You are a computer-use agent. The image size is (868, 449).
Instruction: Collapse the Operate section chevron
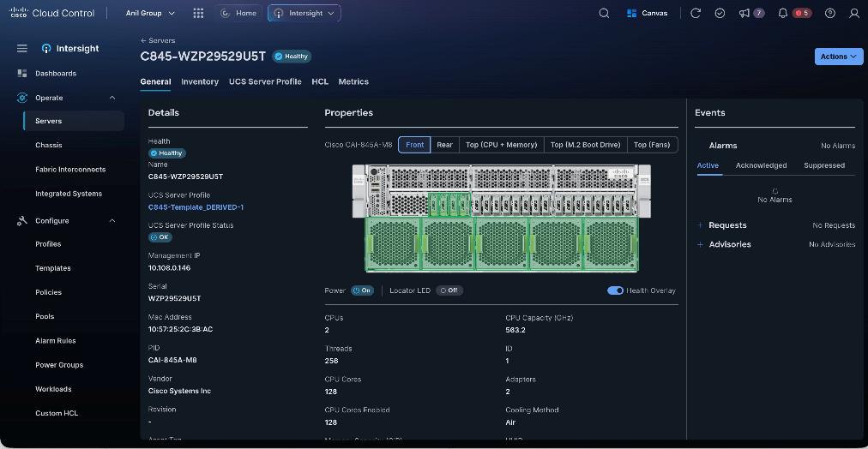click(112, 98)
